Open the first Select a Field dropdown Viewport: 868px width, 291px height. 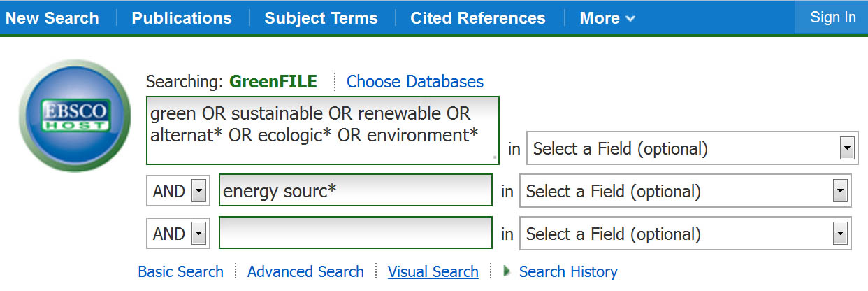pyautogui.click(x=692, y=148)
